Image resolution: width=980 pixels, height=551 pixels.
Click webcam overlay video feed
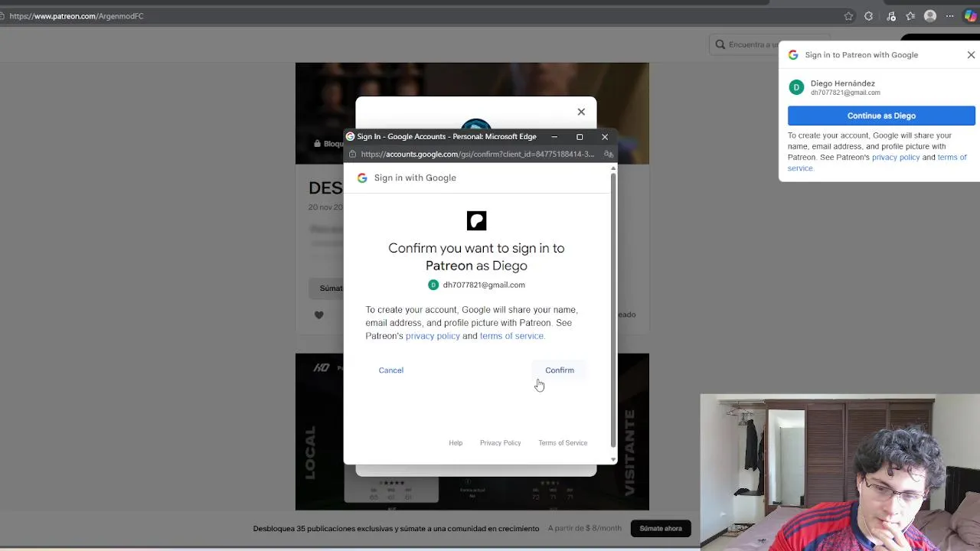(840, 472)
